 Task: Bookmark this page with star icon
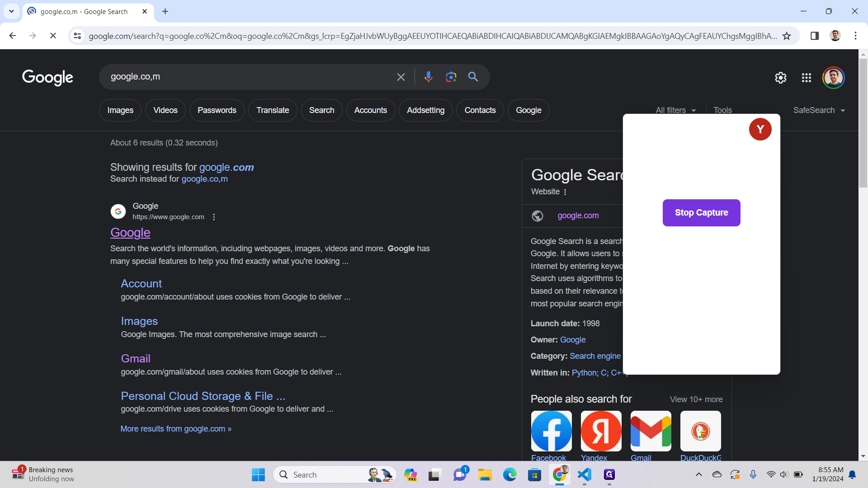point(787,36)
